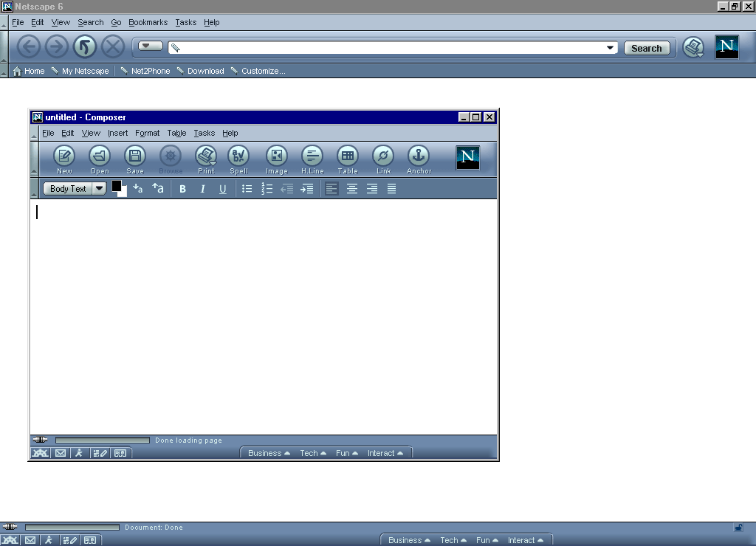Click the browser Back arrow button

pyautogui.click(x=29, y=46)
